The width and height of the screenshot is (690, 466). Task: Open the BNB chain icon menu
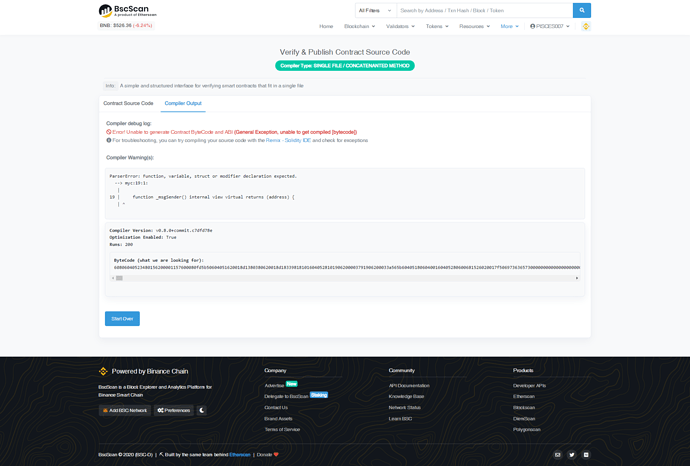(586, 26)
